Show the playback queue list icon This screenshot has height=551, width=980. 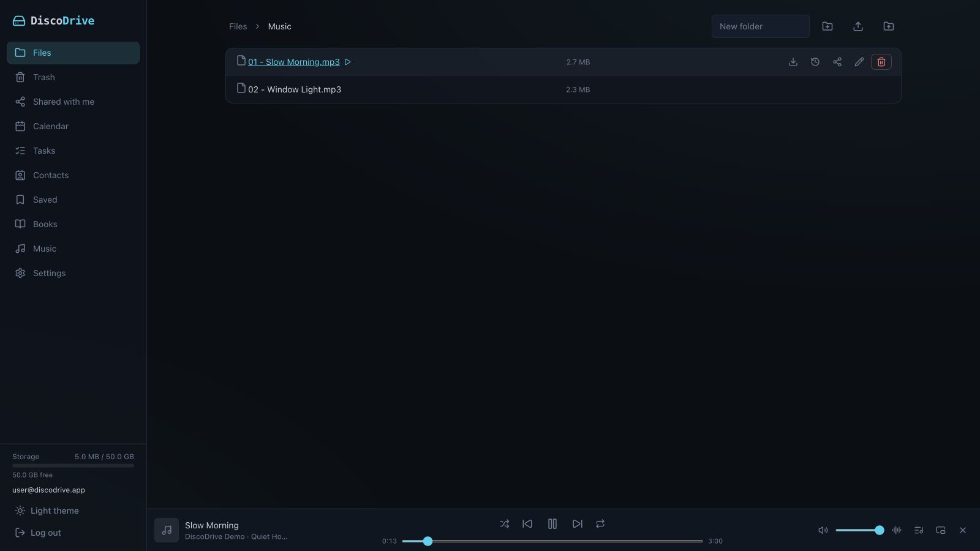coord(919,530)
